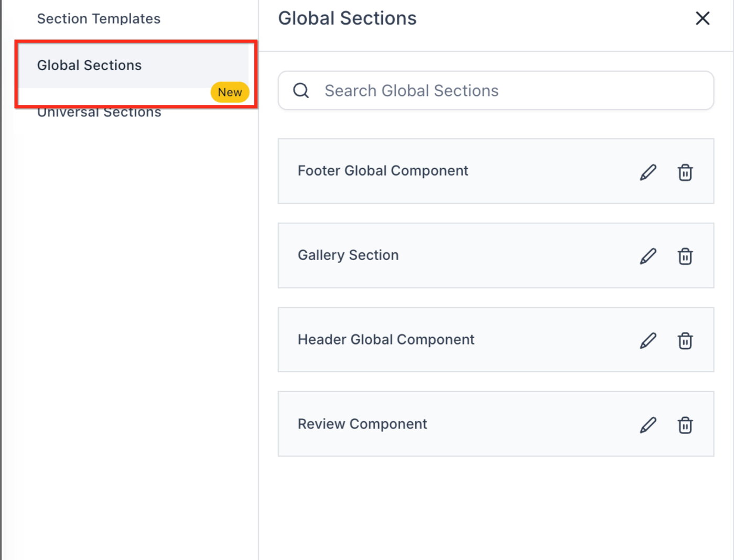734x560 pixels.
Task: Click the Search Global Sections field
Action: 503,91
